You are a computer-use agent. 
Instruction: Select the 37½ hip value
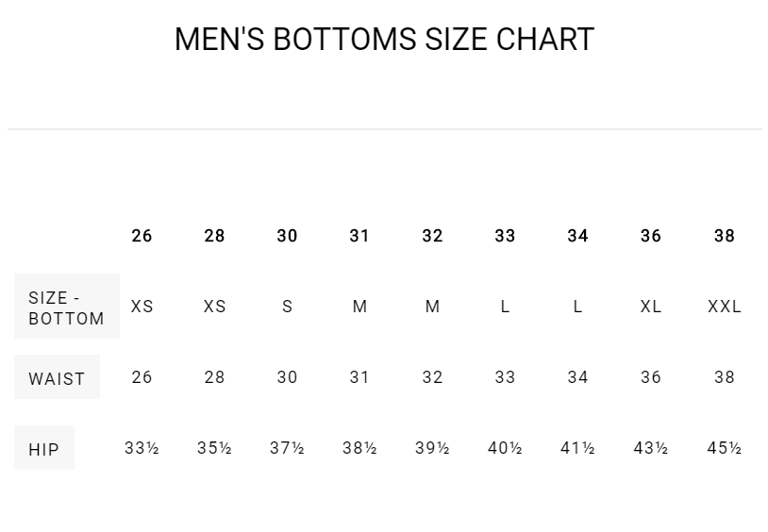pos(287,448)
